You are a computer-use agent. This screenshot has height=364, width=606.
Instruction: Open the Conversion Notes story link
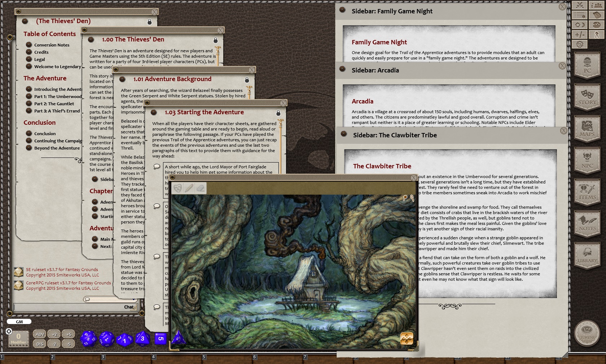(x=52, y=45)
